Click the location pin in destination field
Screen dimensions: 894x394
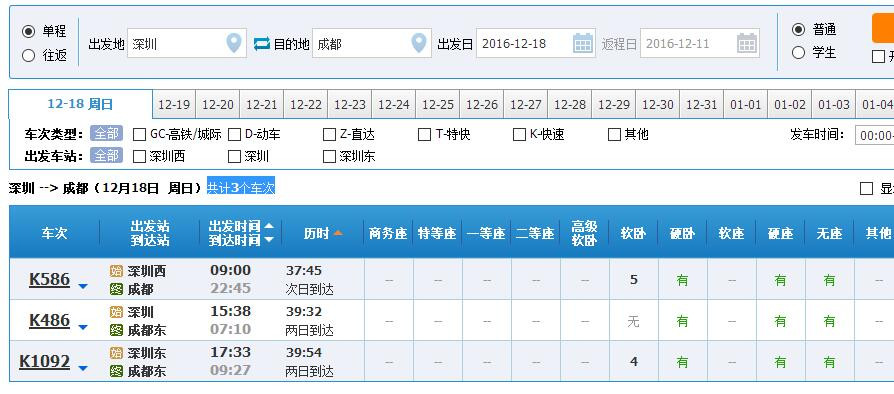tap(418, 43)
